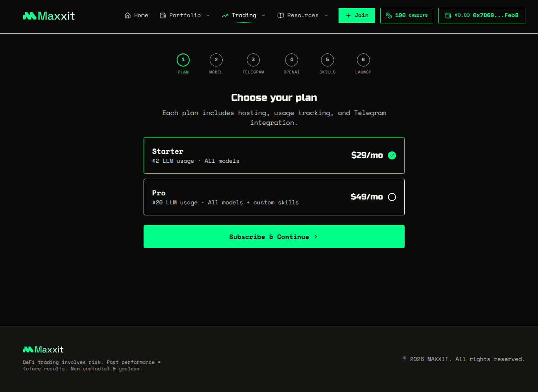The height and width of the screenshot is (392, 538).
Task: Expand the Portfolio dropdown chevron
Action: [208, 16]
